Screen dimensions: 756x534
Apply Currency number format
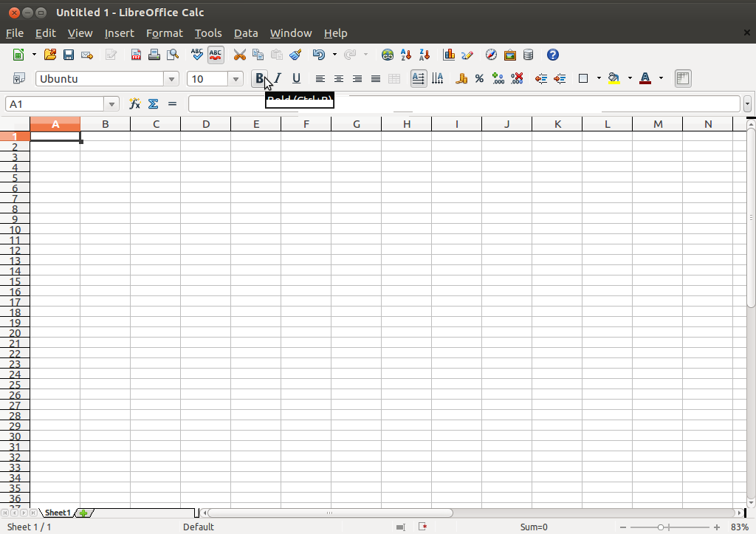[x=461, y=78]
